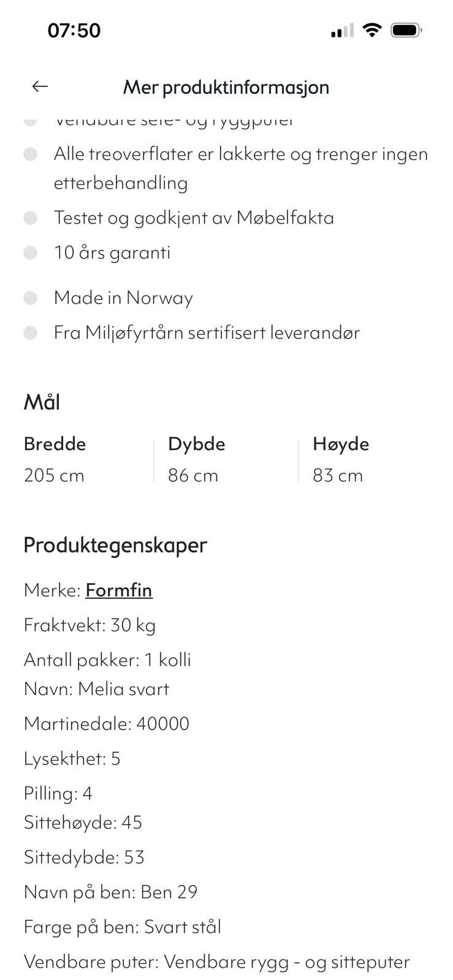Tap the Martinedale: 40000 property line
This screenshot has height=980, width=453.
point(107,723)
